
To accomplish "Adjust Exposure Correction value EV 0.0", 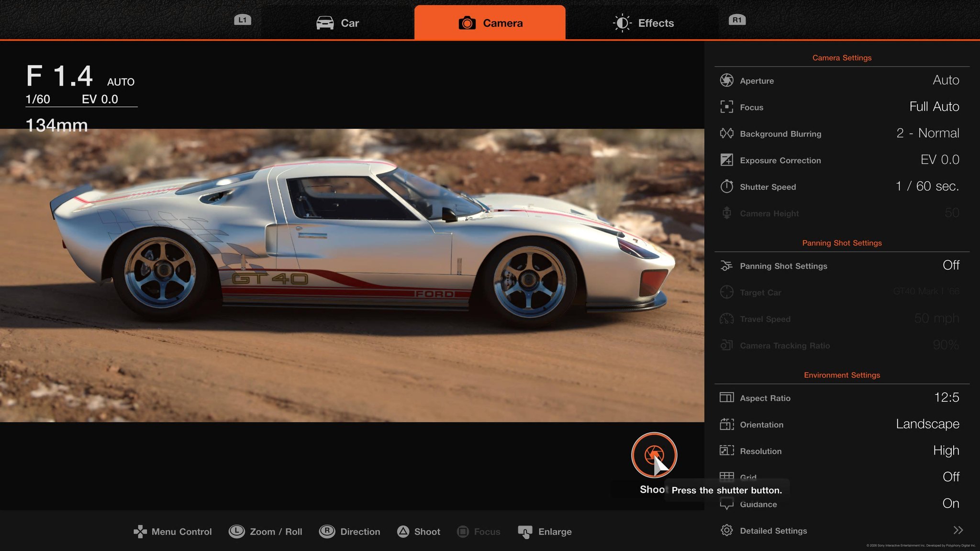I will coord(940,160).
